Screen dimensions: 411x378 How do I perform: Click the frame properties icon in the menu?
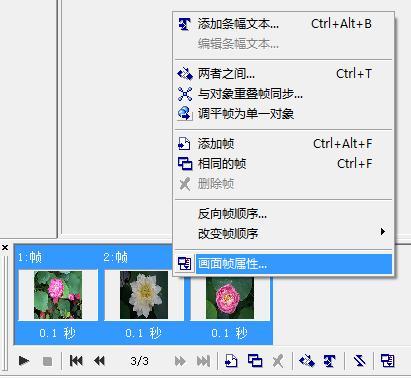pos(185,264)
